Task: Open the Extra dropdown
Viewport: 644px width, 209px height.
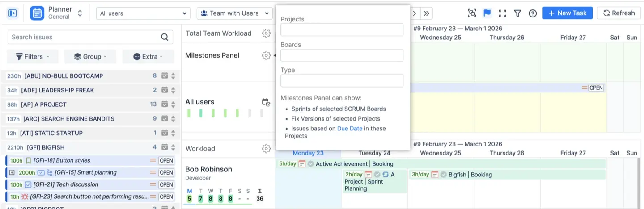Action: pyautogui.click(x=148, y=57)
